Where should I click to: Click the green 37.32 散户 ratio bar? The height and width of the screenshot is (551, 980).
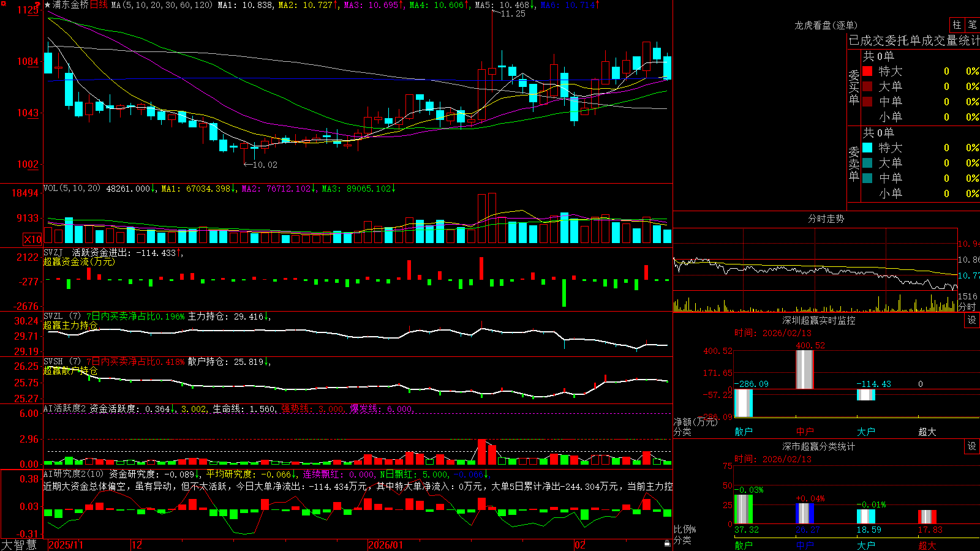(744, 509)
